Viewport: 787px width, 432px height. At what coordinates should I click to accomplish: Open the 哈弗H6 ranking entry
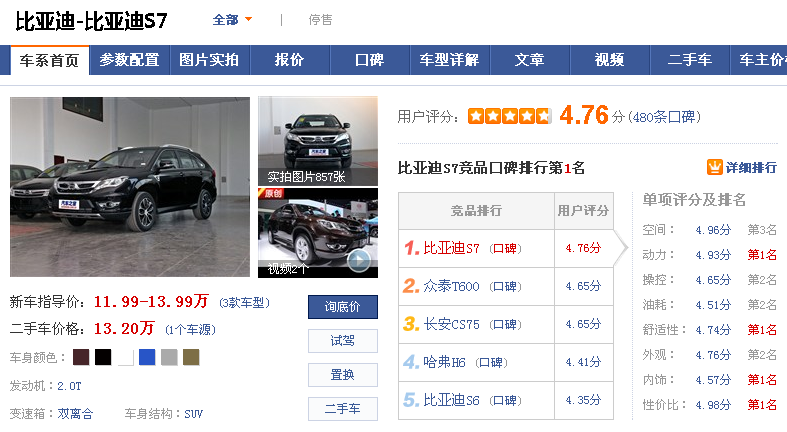click(444, 362)
